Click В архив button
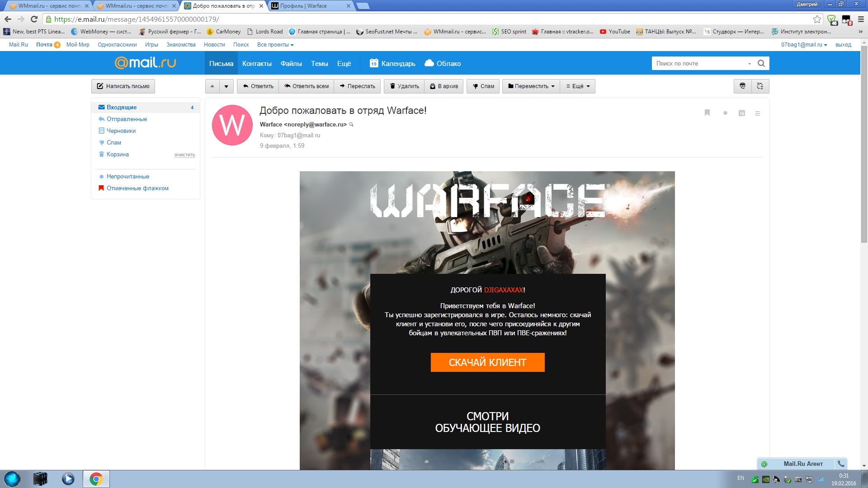Image resolution: width=868 pixels, height=488 pixels. pyautogui.click(x=443, y=86)
